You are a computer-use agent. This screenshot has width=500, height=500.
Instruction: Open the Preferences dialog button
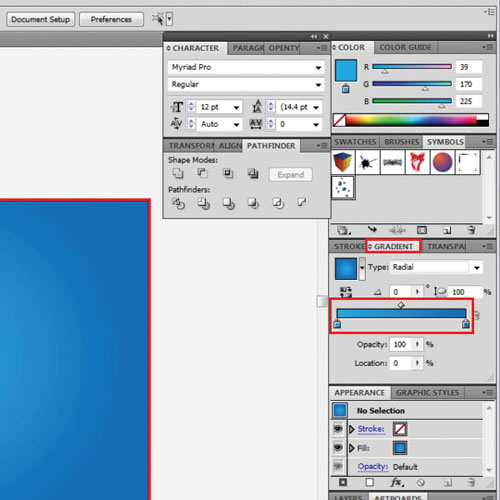111,19
